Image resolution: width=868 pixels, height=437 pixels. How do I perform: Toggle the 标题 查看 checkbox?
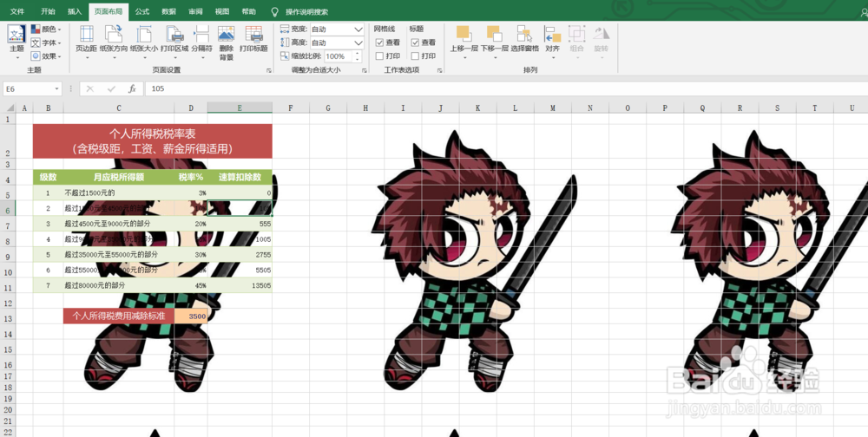tap(415, 42)
